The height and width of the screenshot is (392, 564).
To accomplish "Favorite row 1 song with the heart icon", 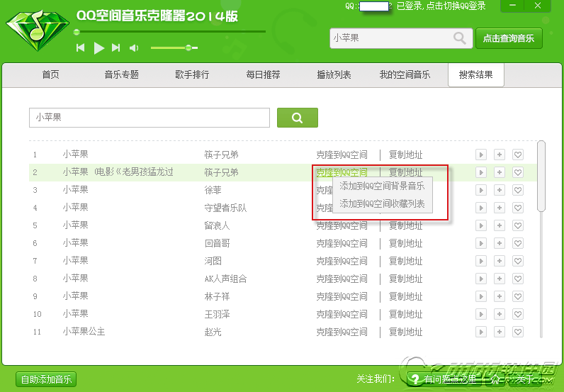I will (x=518, y=155).
